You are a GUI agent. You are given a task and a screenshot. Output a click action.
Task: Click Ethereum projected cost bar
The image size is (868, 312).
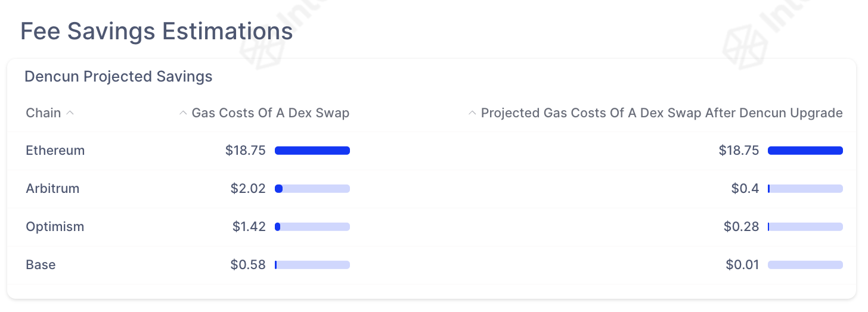[805, 151]
